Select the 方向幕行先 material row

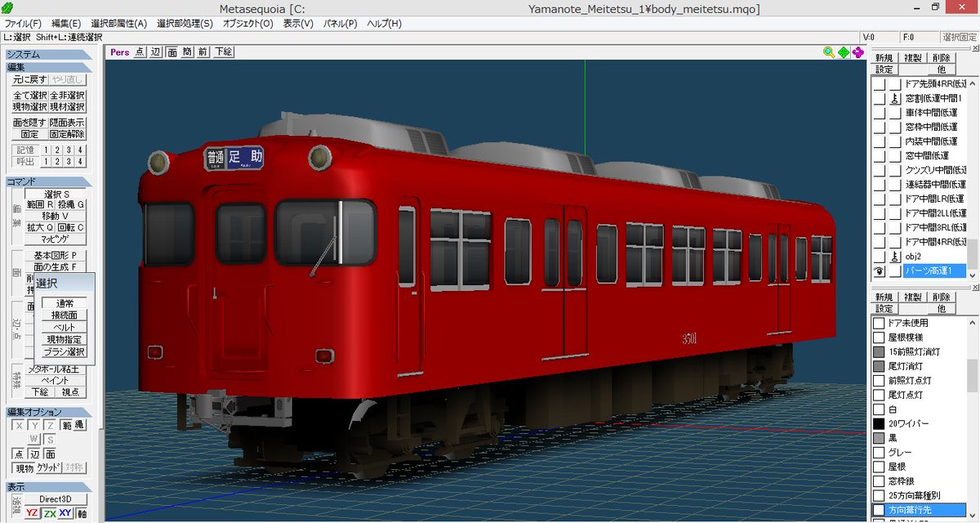[x=918, y=510]
